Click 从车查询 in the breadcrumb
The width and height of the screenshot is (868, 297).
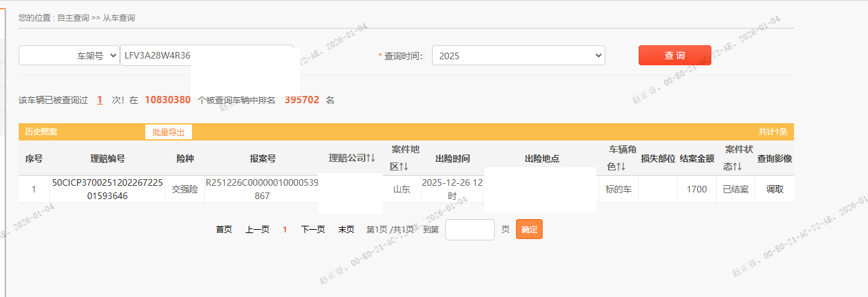(x=119, y=18)
